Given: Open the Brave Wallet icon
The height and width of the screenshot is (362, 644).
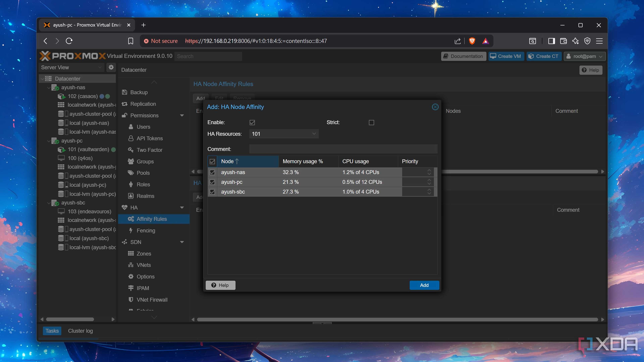Looking at the screenshot, I should tap(563, 41).
